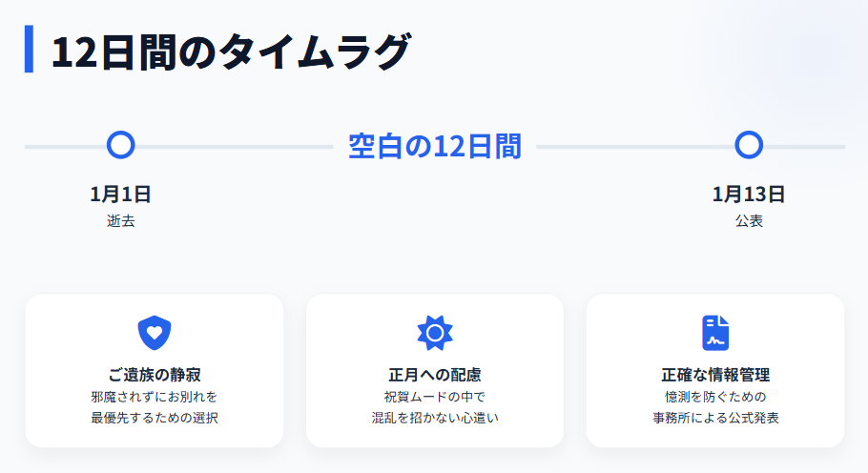
Task: Select the ご遺族の静寂 card title
Action: coord(154,375)
